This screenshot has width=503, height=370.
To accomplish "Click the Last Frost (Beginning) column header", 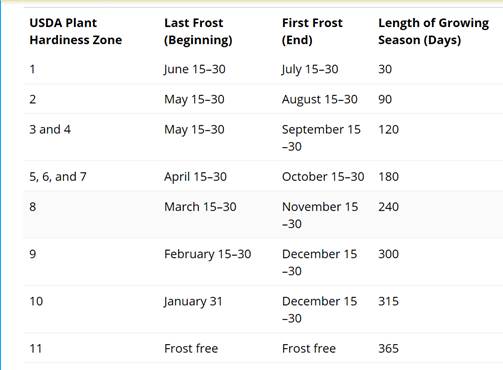I will coord(198,31).
